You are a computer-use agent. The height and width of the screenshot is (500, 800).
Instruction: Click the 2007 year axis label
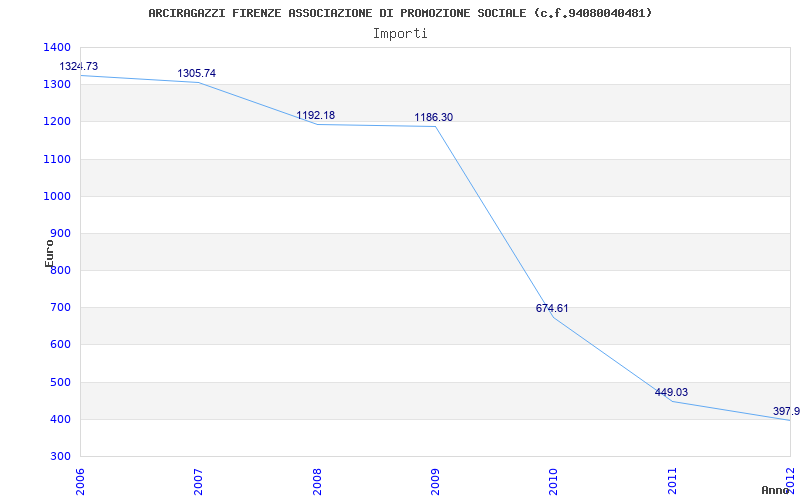click(198, 481)
